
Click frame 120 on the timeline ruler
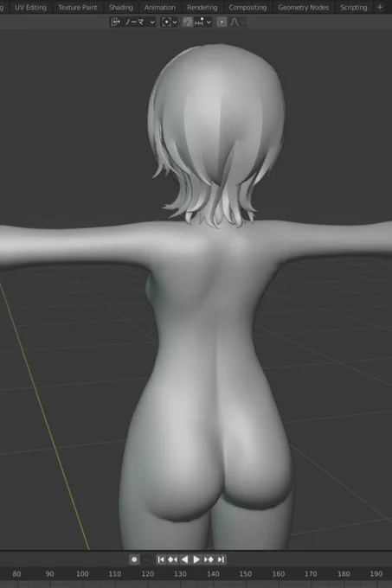coord(147,574)
